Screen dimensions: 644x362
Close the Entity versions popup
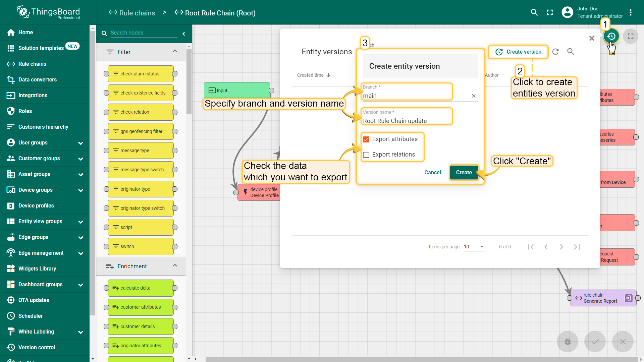(x=592, y=38)
